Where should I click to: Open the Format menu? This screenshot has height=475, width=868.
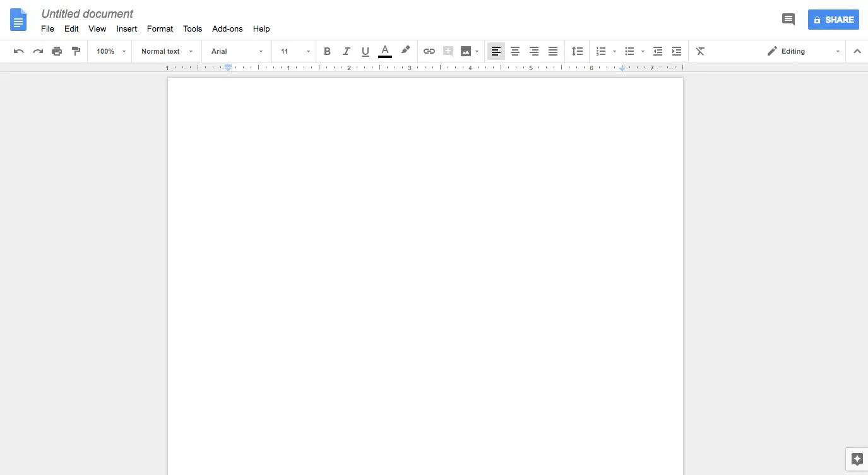(x=160, y=28)
